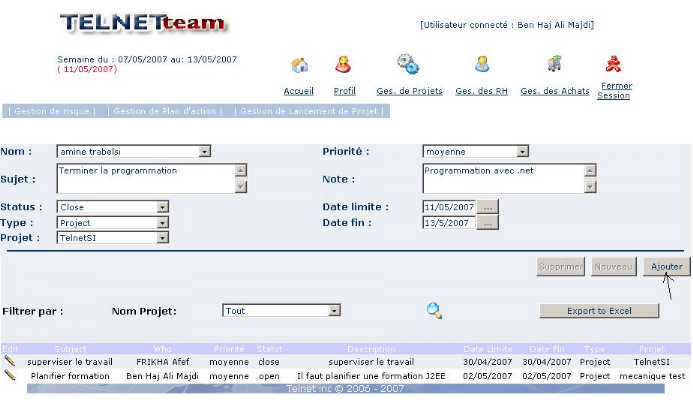Click Export to Excel button
Image resolution: width=693 pixels, height=400 pixels.
point(599,311)
